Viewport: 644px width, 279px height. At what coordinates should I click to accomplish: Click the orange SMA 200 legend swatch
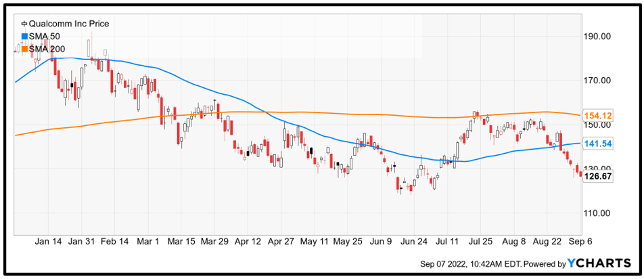tap(24, 49)
